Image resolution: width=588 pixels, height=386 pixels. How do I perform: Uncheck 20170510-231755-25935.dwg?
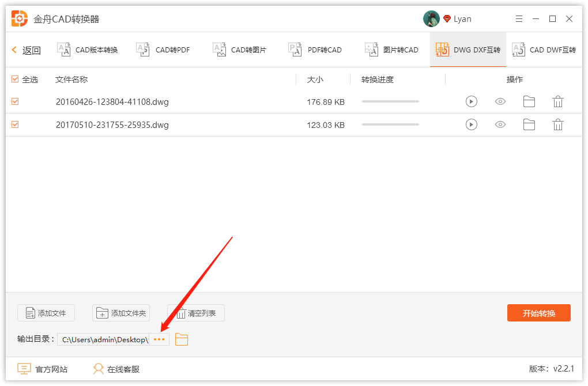[14, 124]
